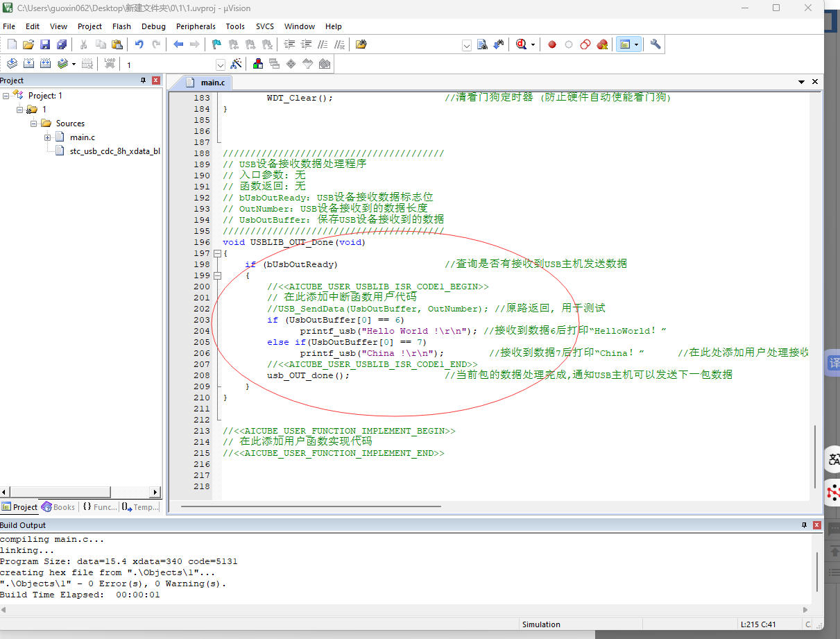Collapse code fold at line 197
Screen dimensions: 840x639
pos(217,254)
